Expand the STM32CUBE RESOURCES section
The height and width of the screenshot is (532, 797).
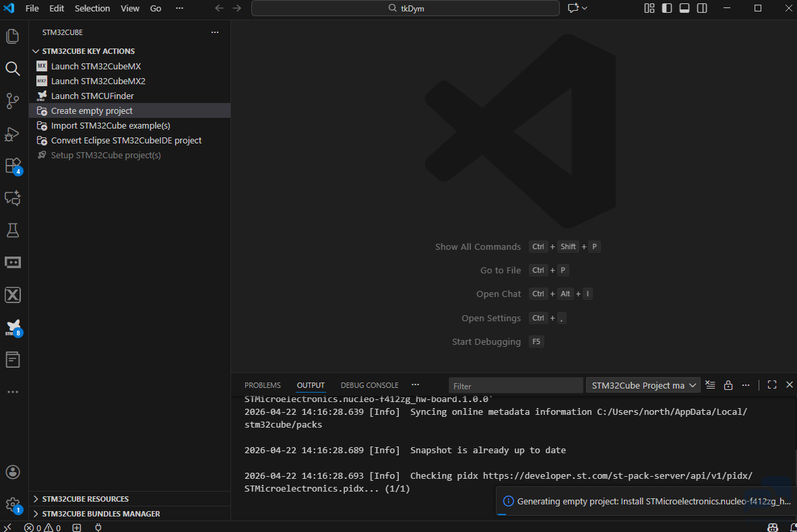pyautogui.click(x=85, y=499)
